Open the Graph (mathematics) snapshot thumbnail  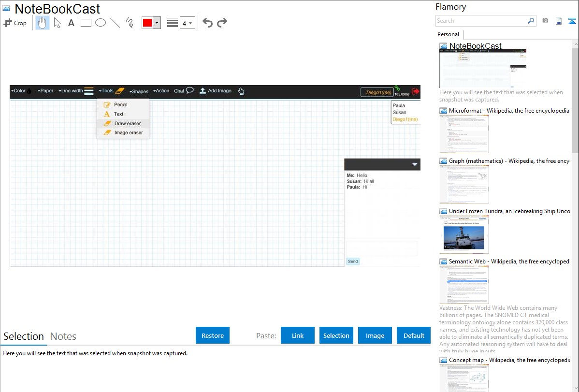point(464,184)
